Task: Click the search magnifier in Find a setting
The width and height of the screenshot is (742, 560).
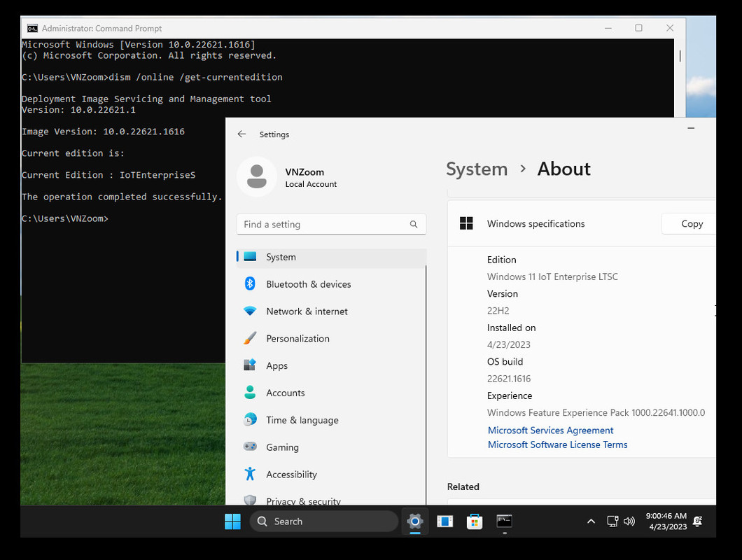Action: 414,225
